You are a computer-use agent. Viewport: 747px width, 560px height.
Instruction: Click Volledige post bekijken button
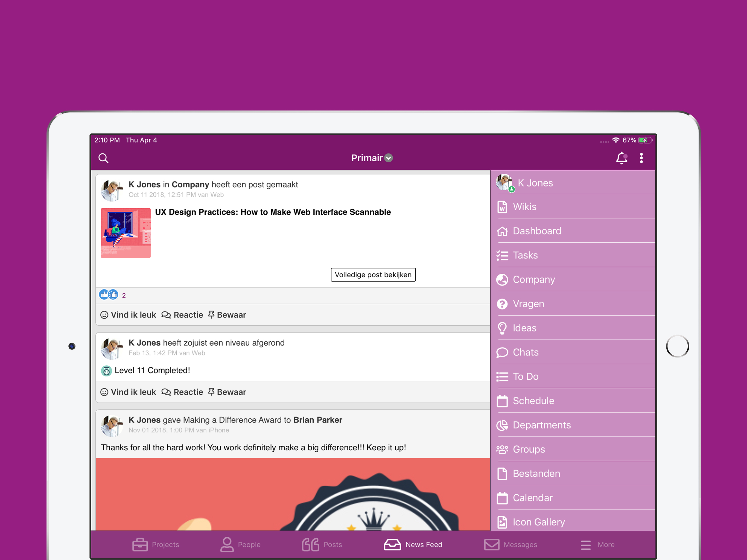373,275
